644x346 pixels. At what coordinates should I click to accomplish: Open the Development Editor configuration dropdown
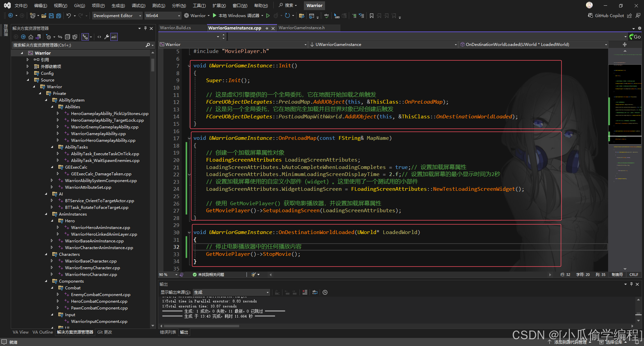coord(117,16)
